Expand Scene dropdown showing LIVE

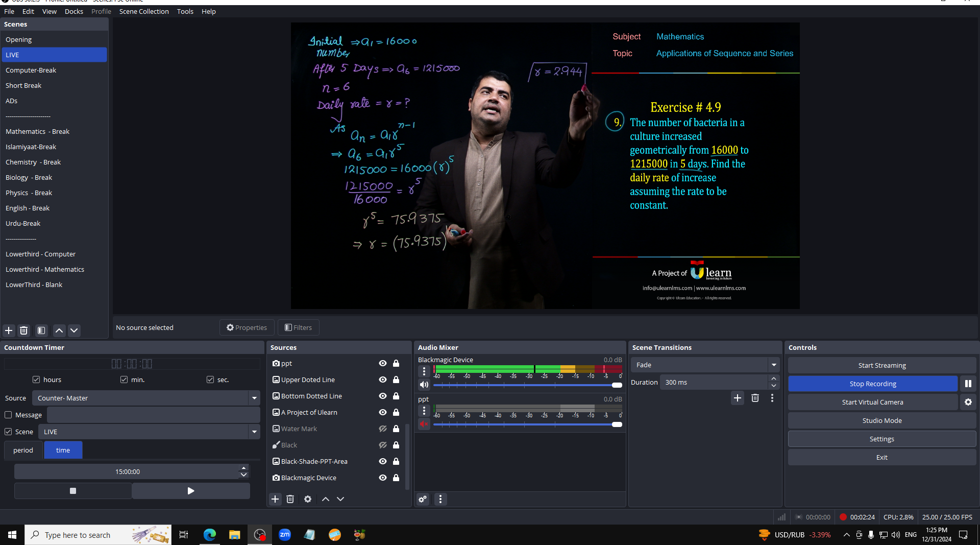[x=254, y=432]
